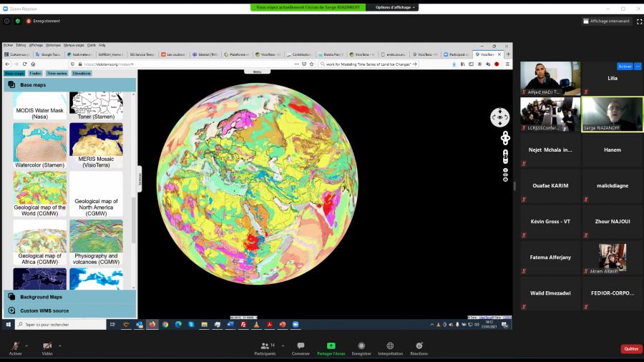Open a new Firefox tab with plus
644x362 pixels.
(508, 54)
